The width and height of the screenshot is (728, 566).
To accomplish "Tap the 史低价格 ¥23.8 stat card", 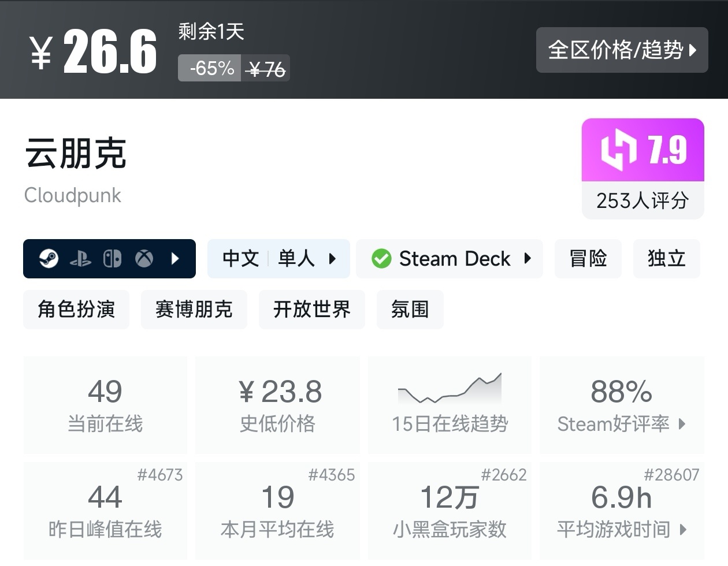I will coord(277,405).
